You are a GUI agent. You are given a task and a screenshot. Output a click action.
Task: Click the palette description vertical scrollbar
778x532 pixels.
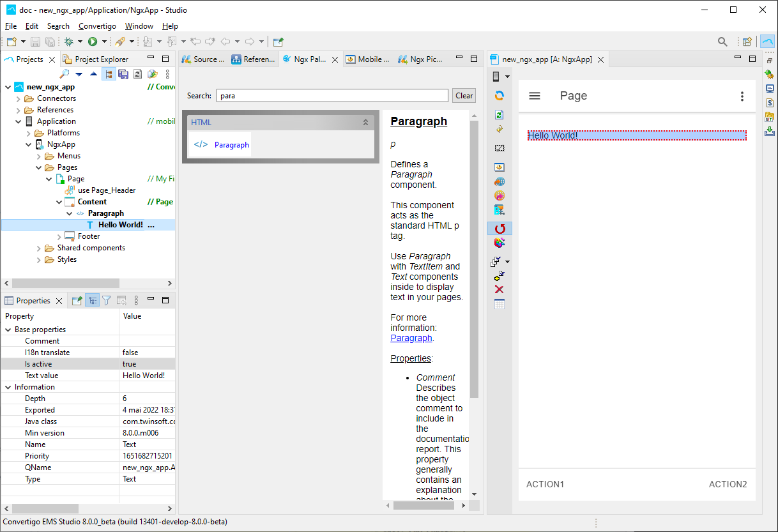point(474,255)
